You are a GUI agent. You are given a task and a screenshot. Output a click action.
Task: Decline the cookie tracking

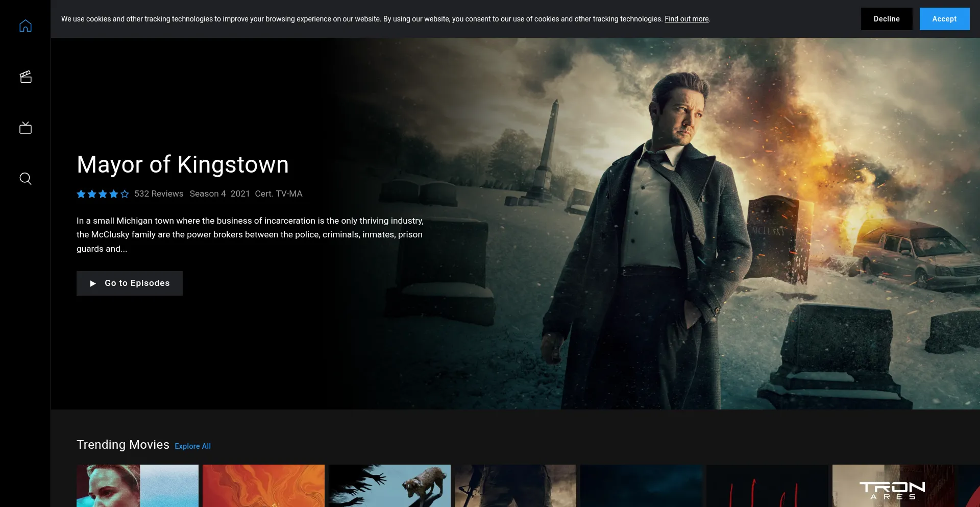point(886,19)
